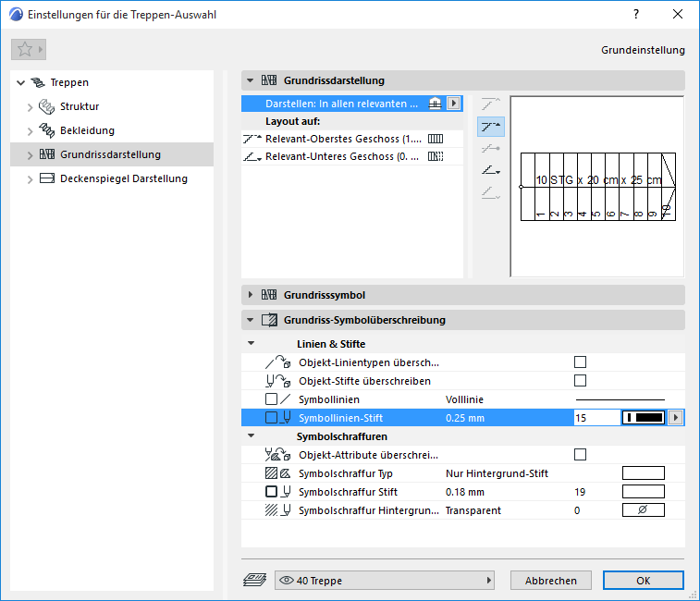Click the Objekt-Linientypen überschreiben icon
The image size is (700, 601).
point(277,362)
